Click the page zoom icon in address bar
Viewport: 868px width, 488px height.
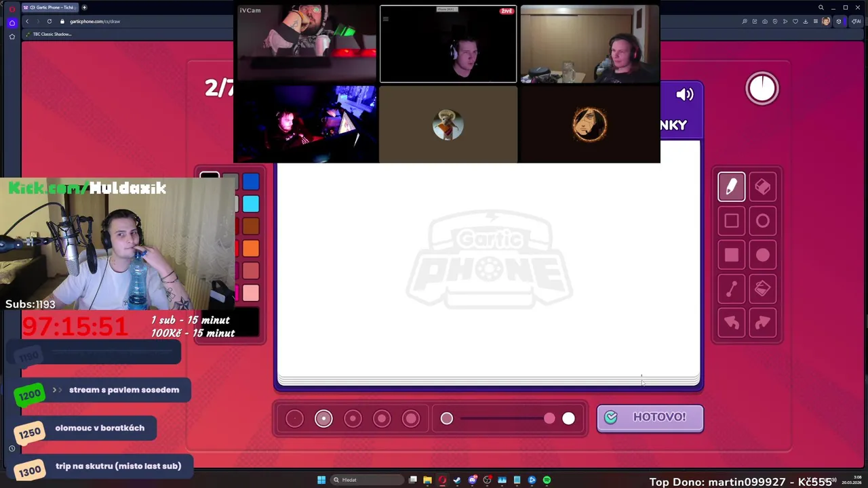tap(745, 21)
